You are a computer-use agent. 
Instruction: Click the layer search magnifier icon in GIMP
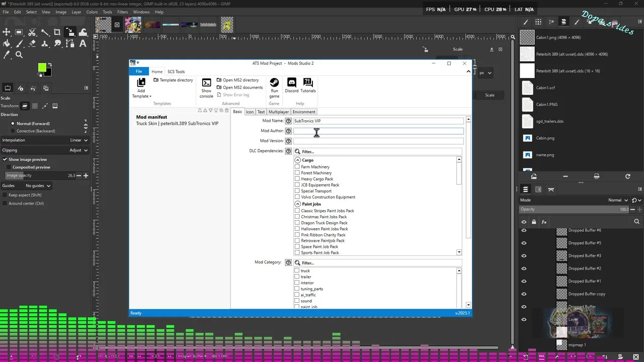pyautogui.click(x=636, y=222)
